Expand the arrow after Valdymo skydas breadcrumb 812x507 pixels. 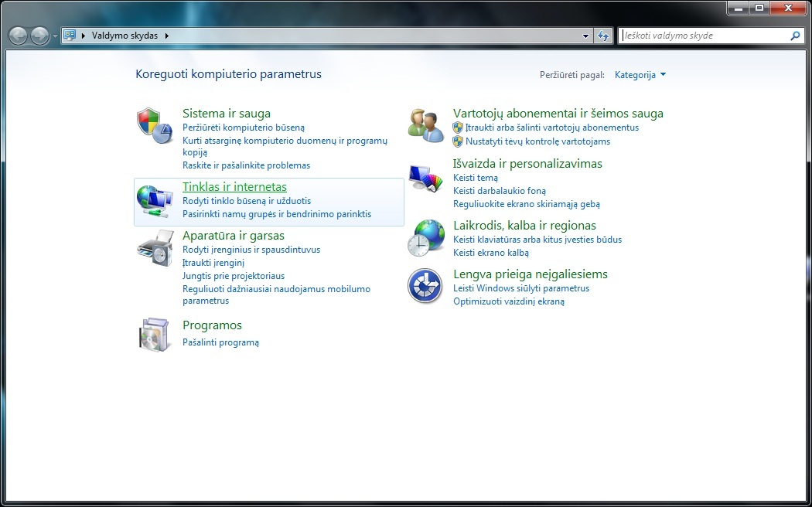[x=167, y=36]
